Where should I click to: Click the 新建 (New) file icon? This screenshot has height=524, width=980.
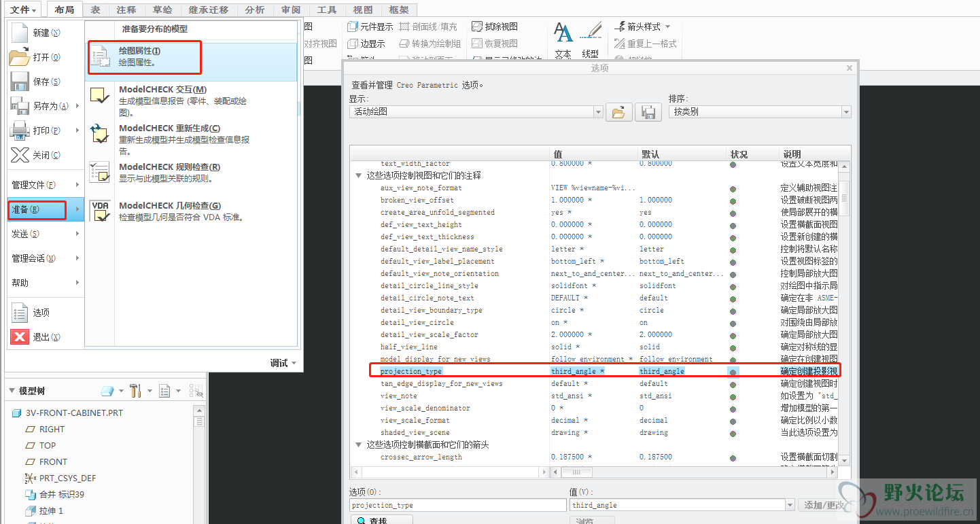[20, 33]
